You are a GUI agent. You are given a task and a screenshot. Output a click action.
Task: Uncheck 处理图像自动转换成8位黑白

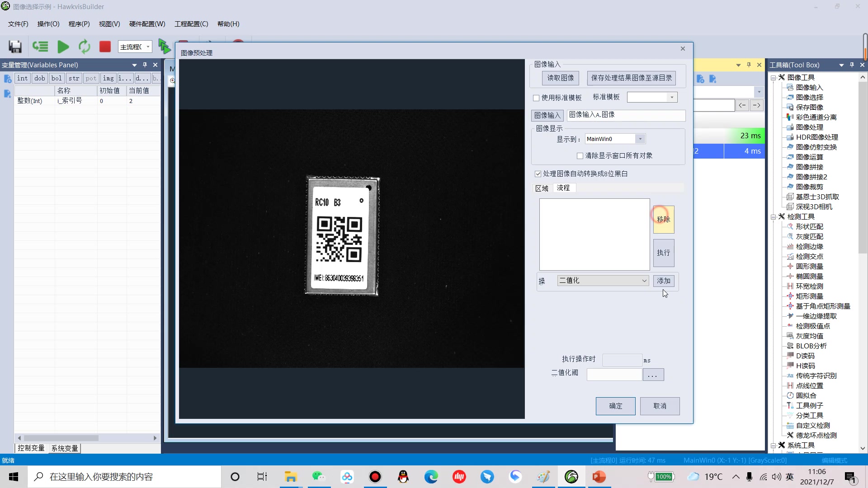tap(538, 174)
